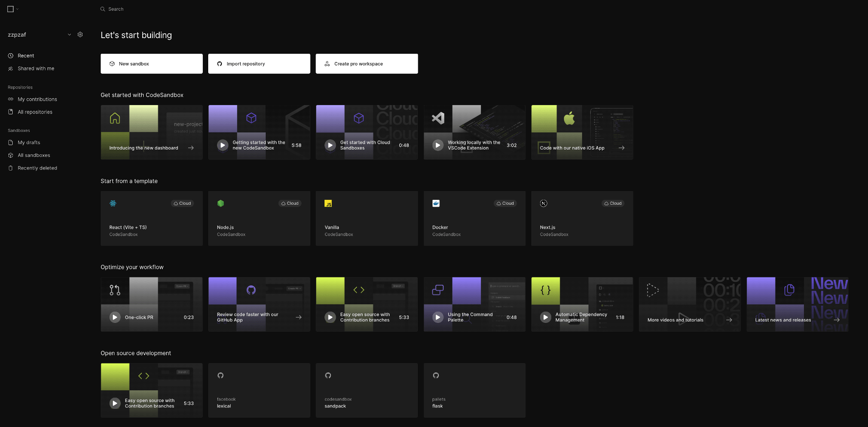The height and width of the screenshot is (427, 868).
Task: Click the New sandbox button
Action: point(152,64)
